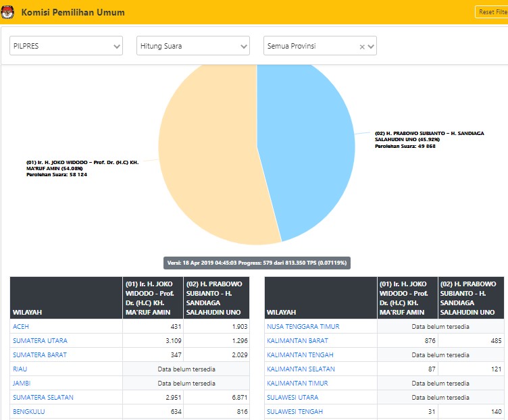This screenshot has height=420, width=508.
Task: Open the SULAWESI TENGAH link
Action: [295, 412]
